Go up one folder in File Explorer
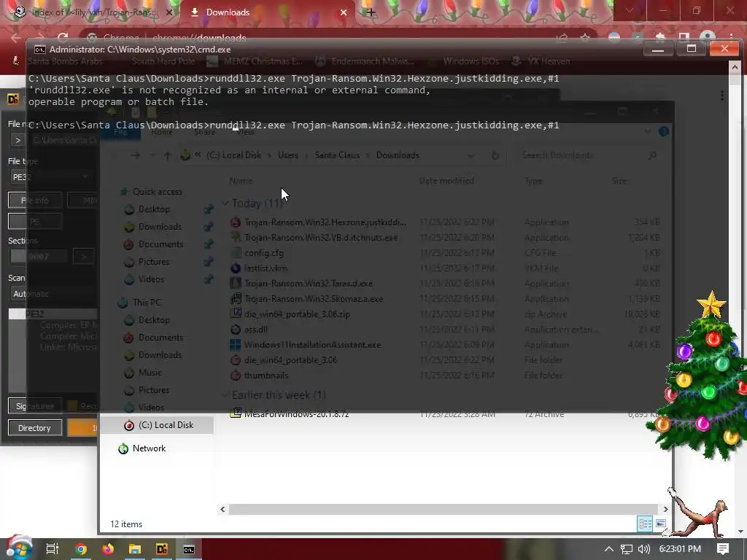747x560 pixels. (x=167, y=155)
